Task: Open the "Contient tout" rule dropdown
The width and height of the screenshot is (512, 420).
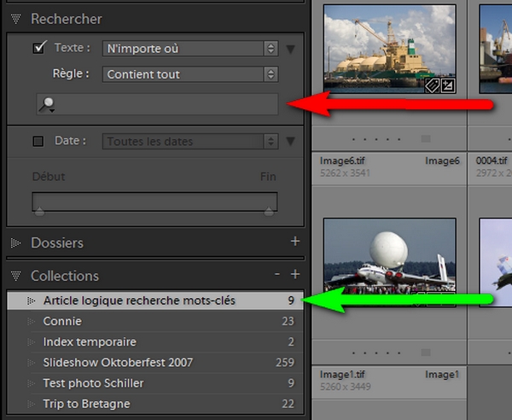Action: [189, 74]
